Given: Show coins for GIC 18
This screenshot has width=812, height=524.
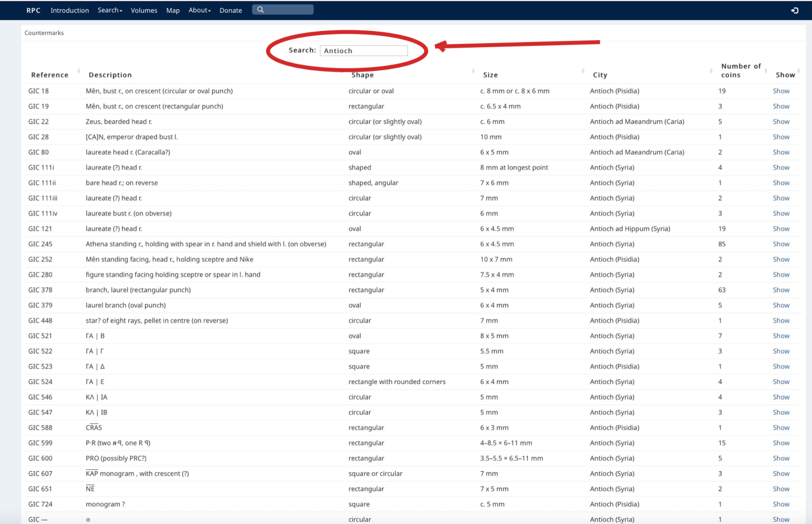Looking at the screenshot, I should pyautogui.click(x=781, y=91).
